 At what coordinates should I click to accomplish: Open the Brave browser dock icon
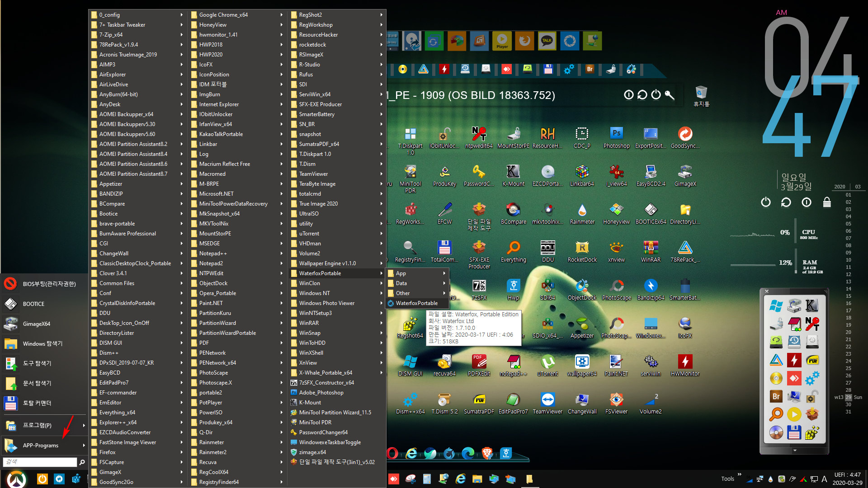(487, 452)
